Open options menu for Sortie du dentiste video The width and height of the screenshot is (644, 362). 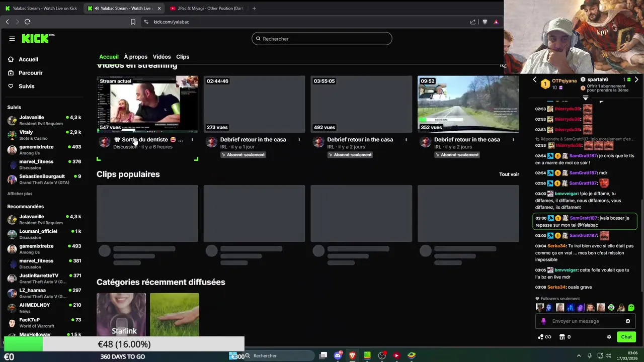(x=192, y=140)
